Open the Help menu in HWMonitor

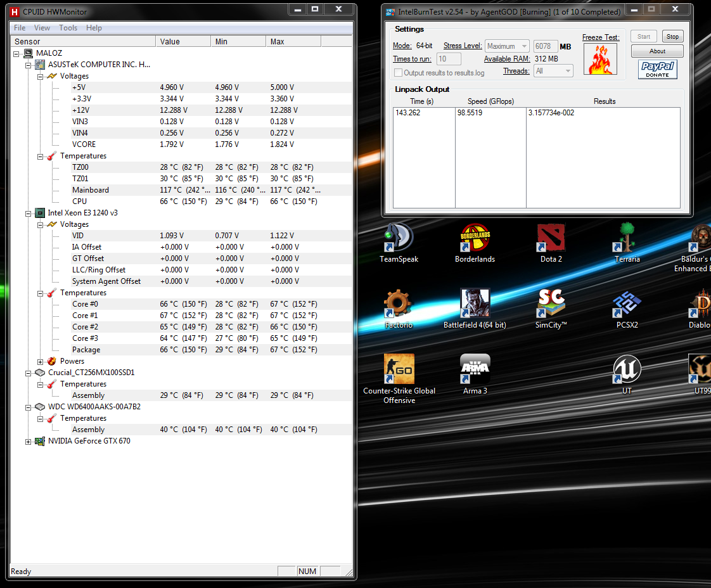tap(94, 28)
